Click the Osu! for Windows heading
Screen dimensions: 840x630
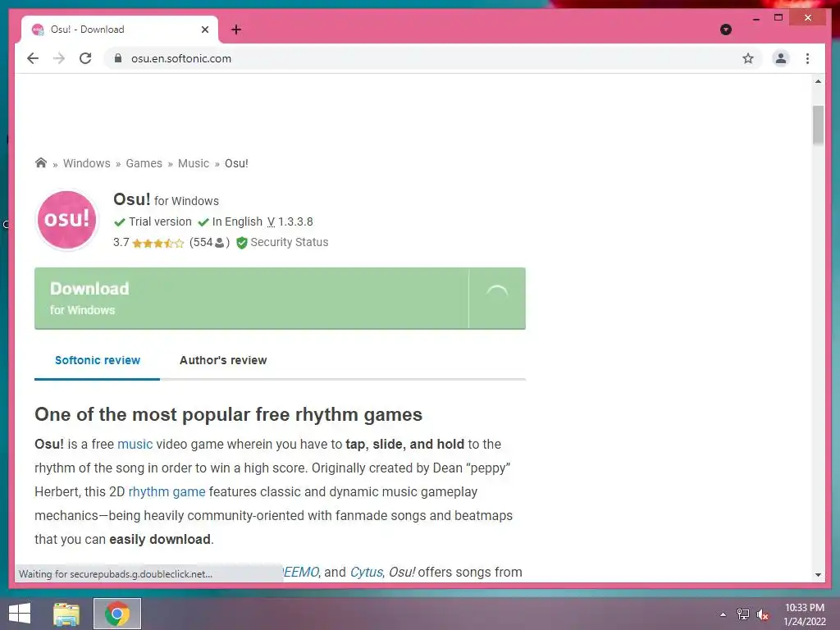[166, 200]
